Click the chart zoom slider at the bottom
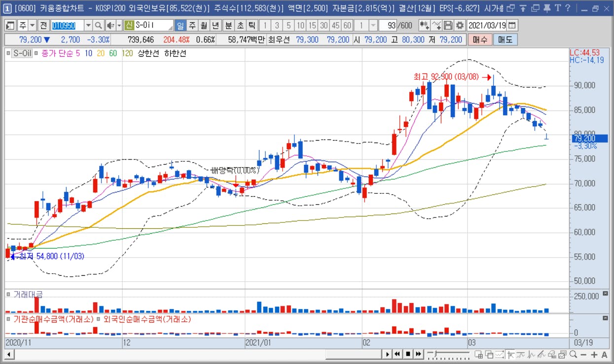 pyautogui.click(x=448, y=354)
